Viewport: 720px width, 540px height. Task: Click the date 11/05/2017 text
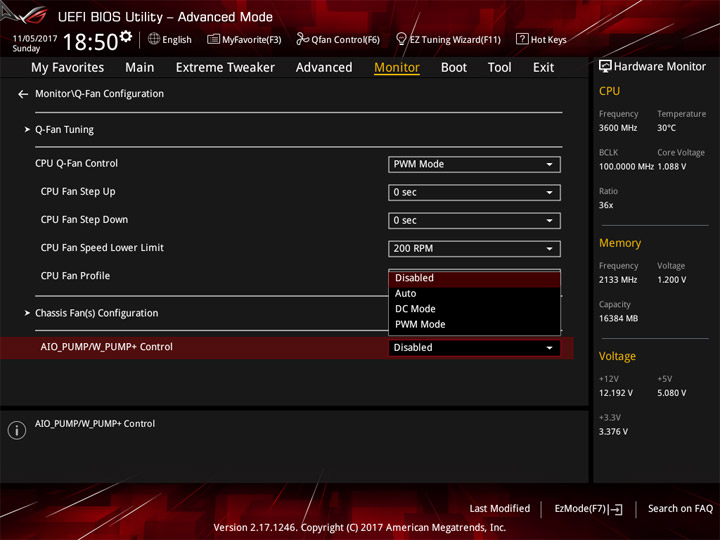35,39
